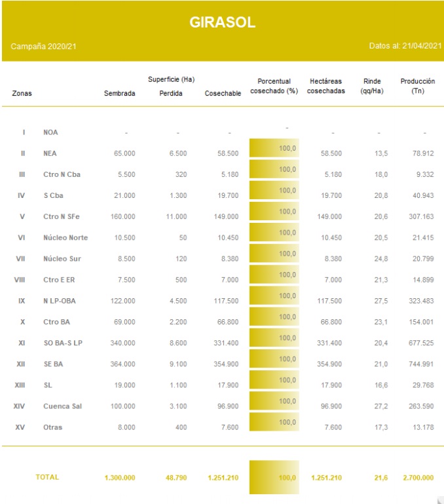Click the resize grip in bottom-right corner

click(438, 498)
